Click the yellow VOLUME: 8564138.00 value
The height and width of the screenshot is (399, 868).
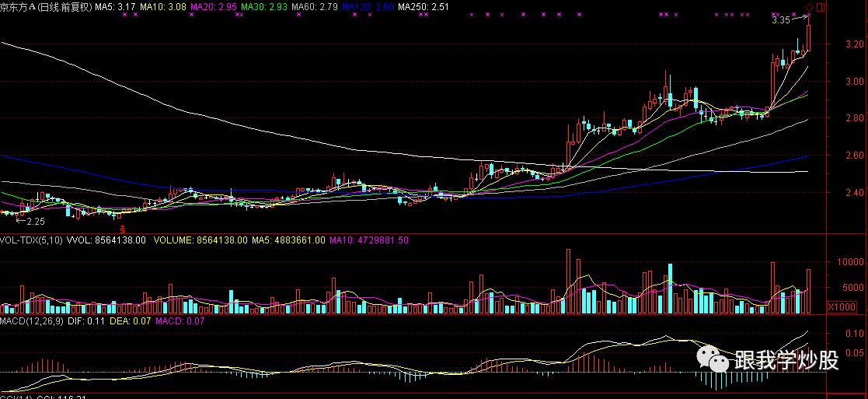tap(200, 240)
